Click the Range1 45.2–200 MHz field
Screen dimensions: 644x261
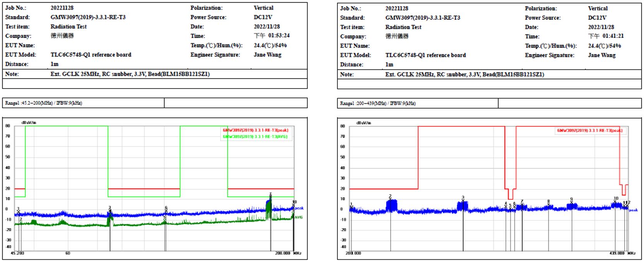tap(44, 103)
